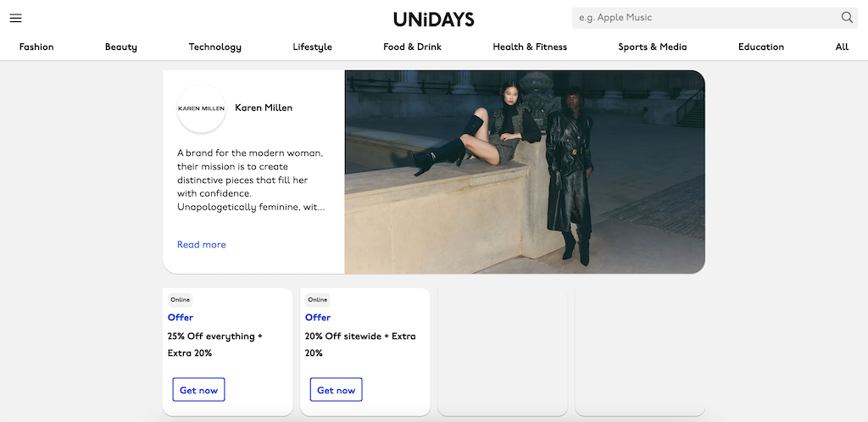Open the Sports & Media category
The image size is (868, 422).
pyautogui.click(x=653, y=47)
